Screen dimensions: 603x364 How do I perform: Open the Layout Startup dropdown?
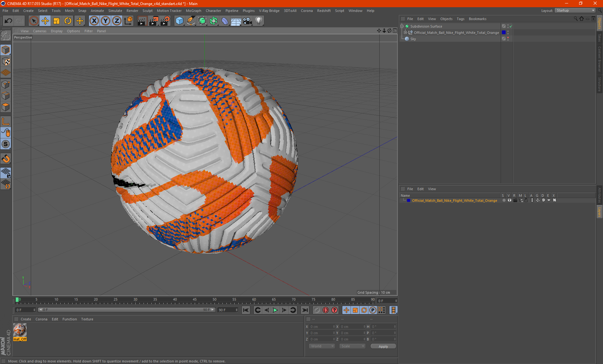click(x=575, y=10)
